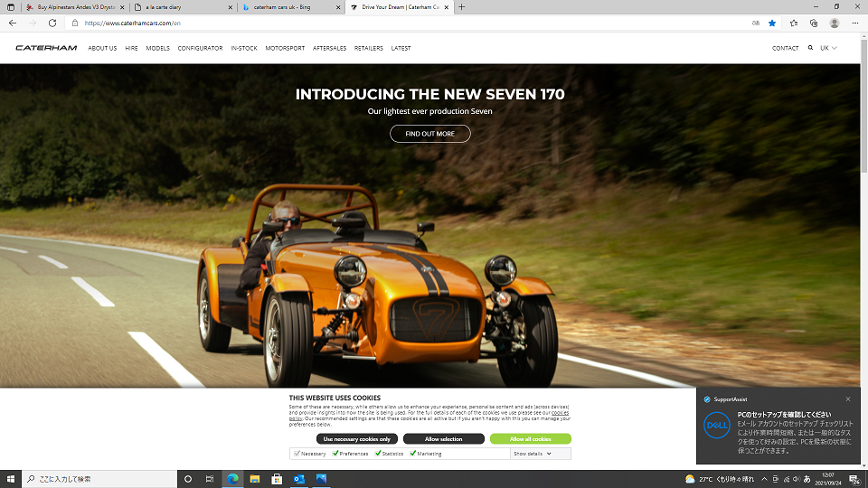Image resolution: width=868 pixels, height=488 pixels.
Task: Toggle the Necessary cookies checkbox
Action: pos(297,453)
